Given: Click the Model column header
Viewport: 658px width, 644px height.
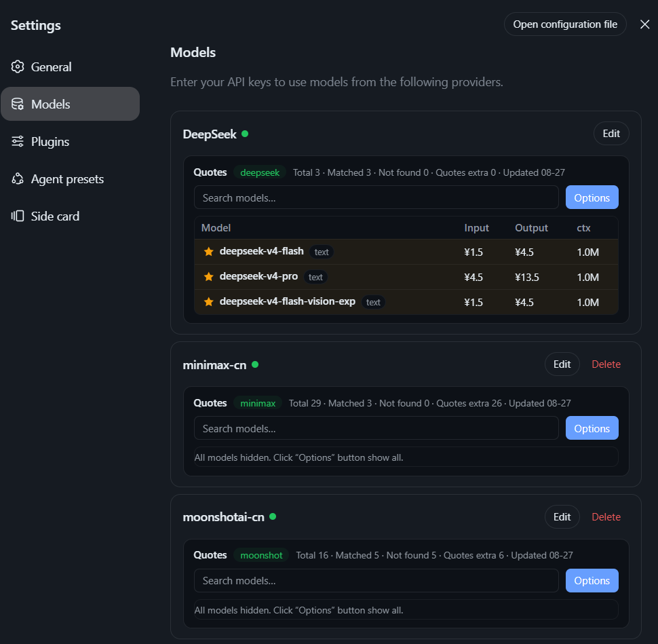Looking at the screenshot, I should 216,228.
